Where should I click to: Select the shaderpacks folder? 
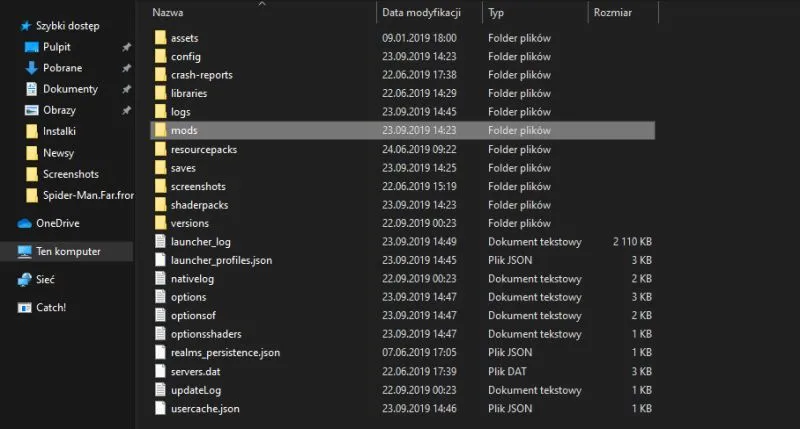tap(199, 204)
